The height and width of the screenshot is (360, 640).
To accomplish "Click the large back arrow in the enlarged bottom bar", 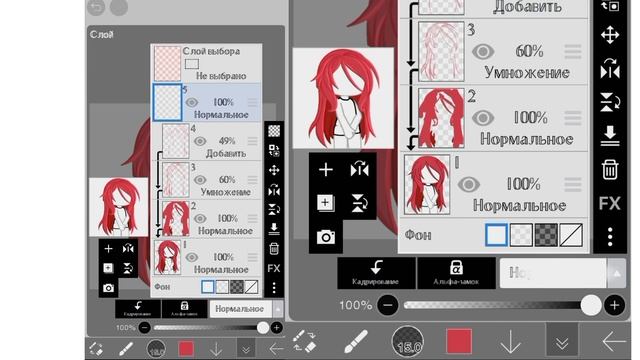I will coord(614,341).
